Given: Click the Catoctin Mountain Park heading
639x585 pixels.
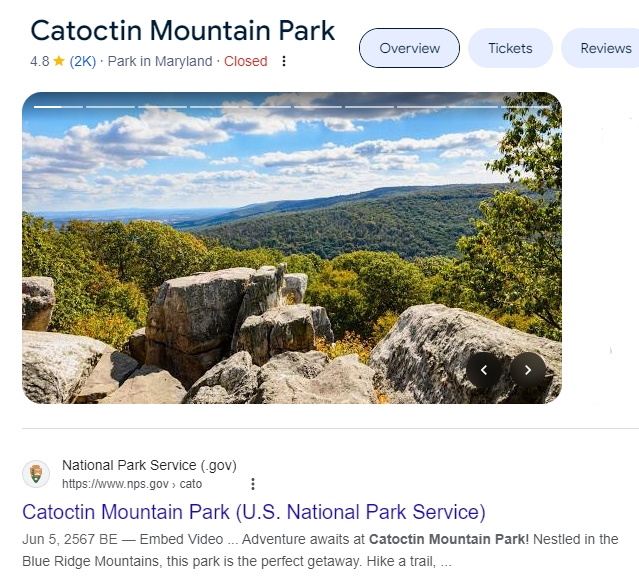Looking at the screenshot, I should pyautogui.click(x=183, y=29).
